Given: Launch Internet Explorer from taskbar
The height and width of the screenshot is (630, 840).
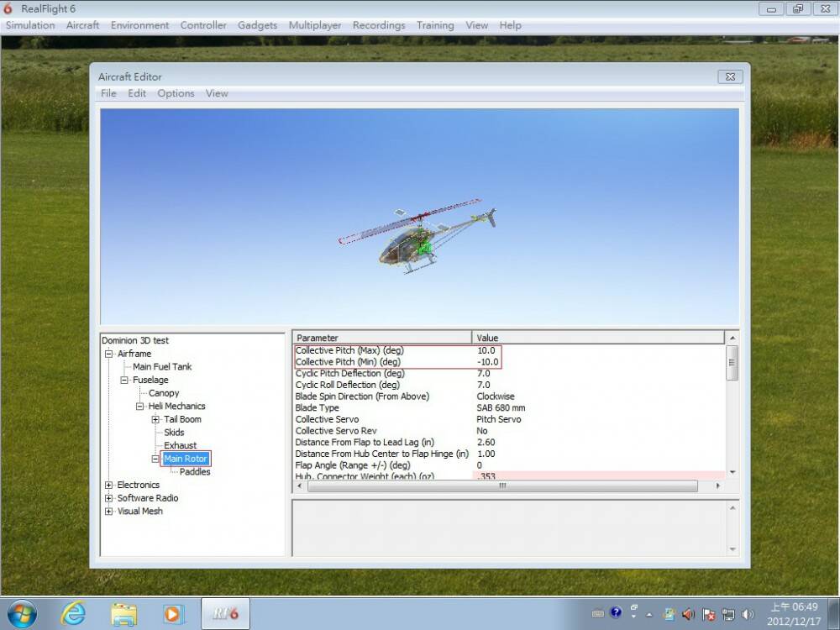Looking at the screenshot, I should pos(73,614).
